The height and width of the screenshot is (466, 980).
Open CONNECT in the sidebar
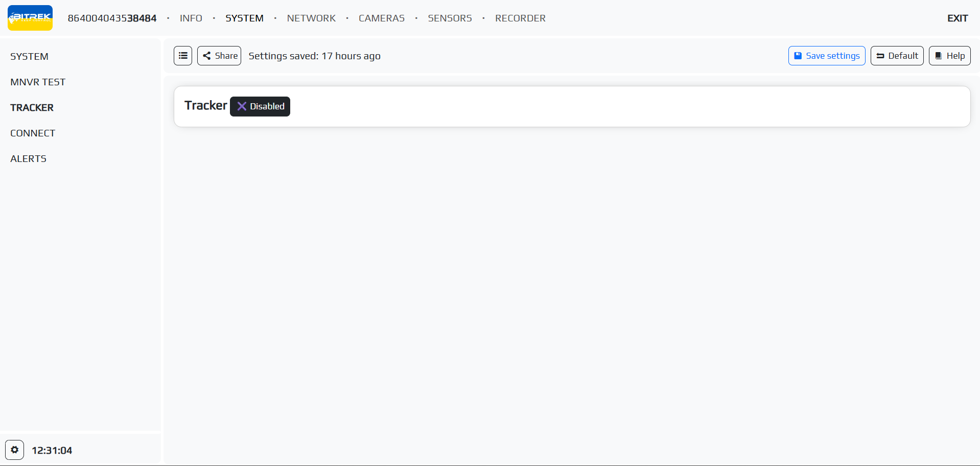point(33,133)
